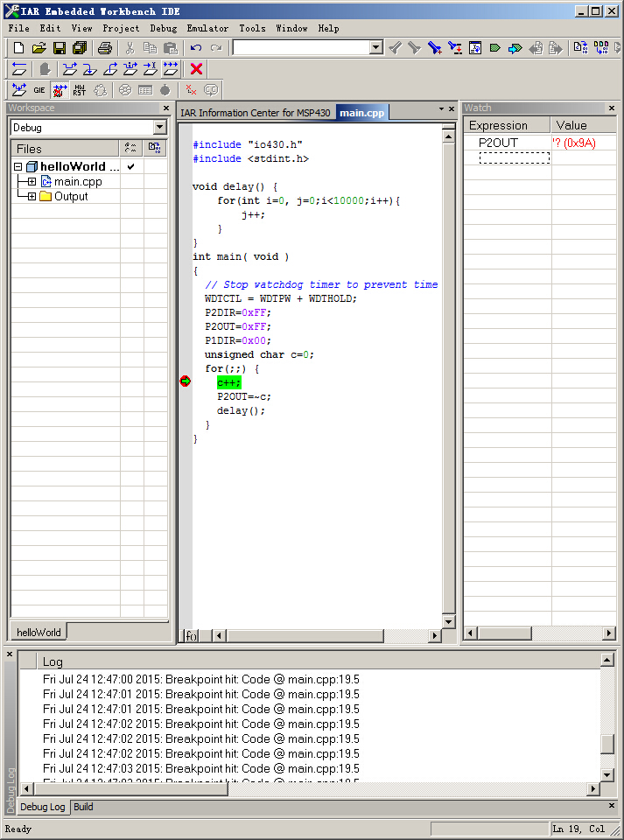Click the toolbar search input field
Viewport: 624px width, 840px height.
coord(302,47)
